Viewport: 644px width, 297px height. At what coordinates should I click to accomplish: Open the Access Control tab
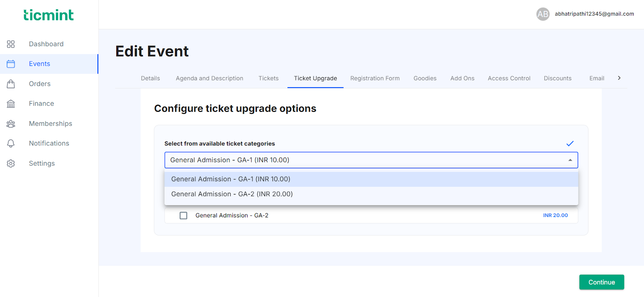(509, 78)
